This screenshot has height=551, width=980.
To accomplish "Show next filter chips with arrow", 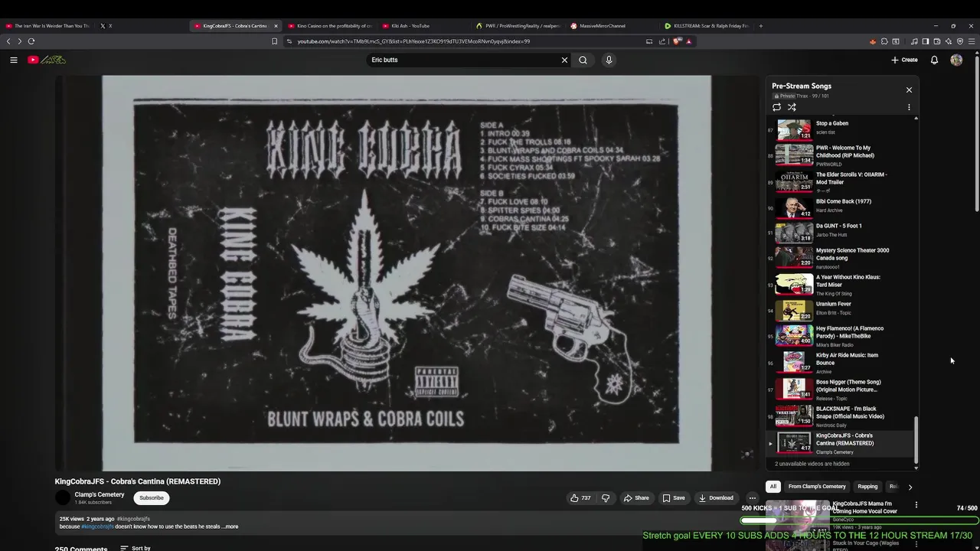I will 910,487.
